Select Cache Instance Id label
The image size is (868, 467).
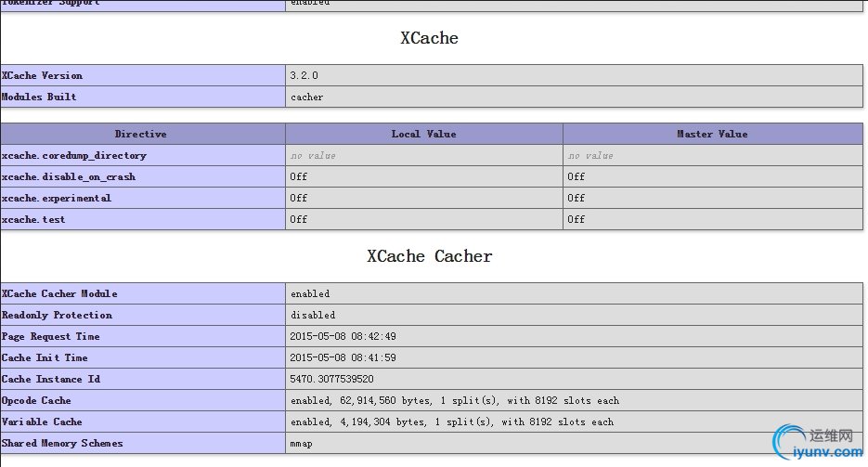[51, 379]
